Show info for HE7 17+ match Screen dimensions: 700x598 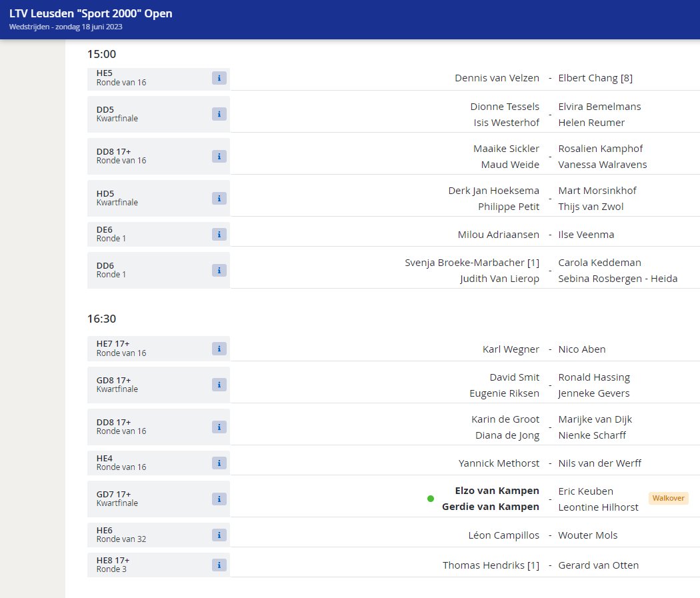point(219,349)
